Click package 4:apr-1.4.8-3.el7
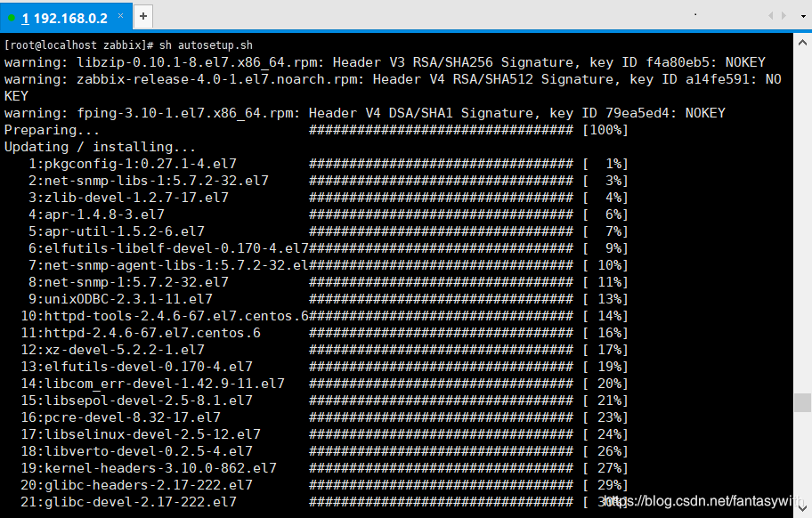 pos(96,214)
